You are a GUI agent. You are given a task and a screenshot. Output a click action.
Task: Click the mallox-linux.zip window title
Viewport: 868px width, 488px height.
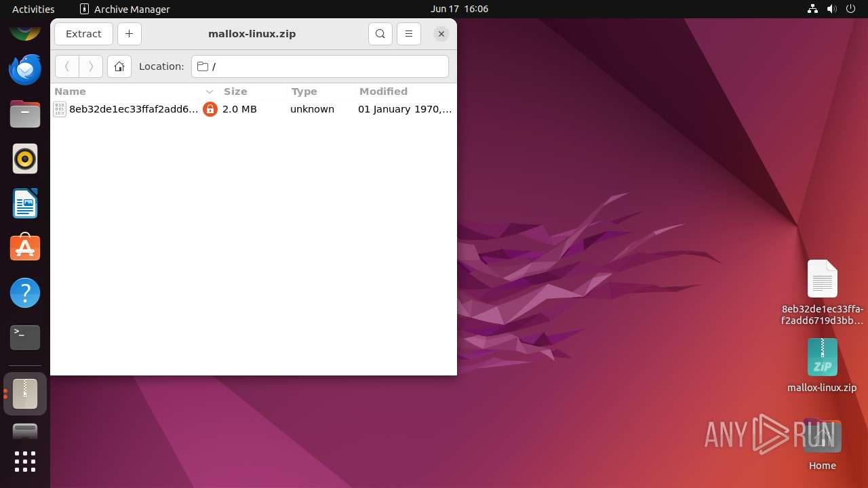point(252,34)
